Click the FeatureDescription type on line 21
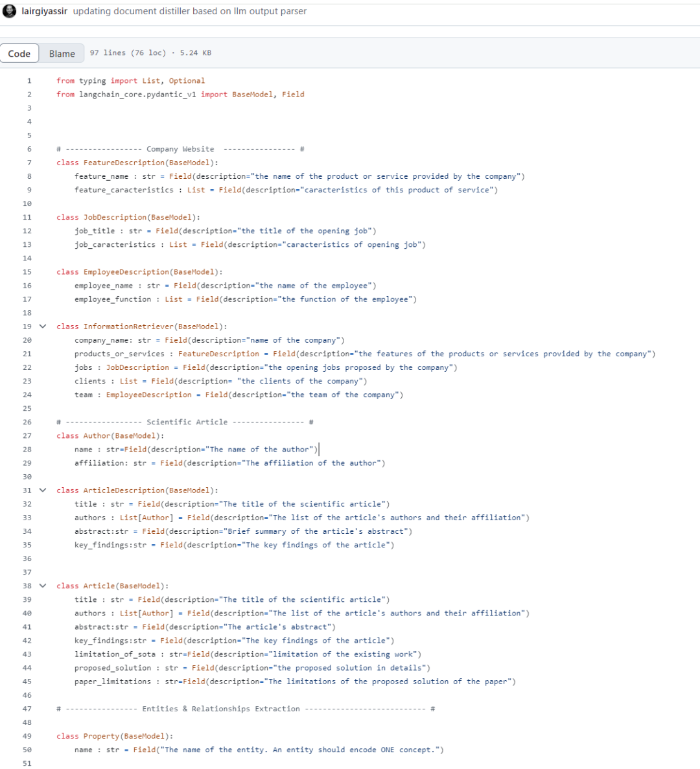The image size is (700, 769). [218, 354]
